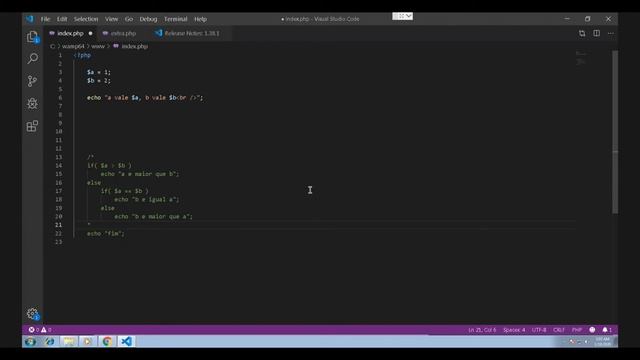The image size is (640, 360).
Task: Click the Visual Studio Code taskbar icon
Action: coord(127,342)
